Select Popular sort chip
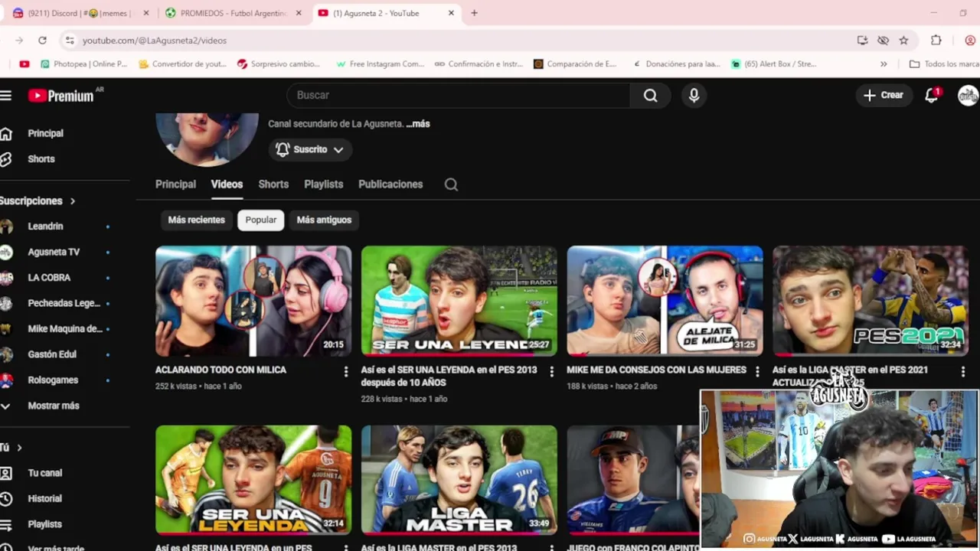The height and width of the screenshot is (551, 980). pyautogui.click(x=261, y=220)
